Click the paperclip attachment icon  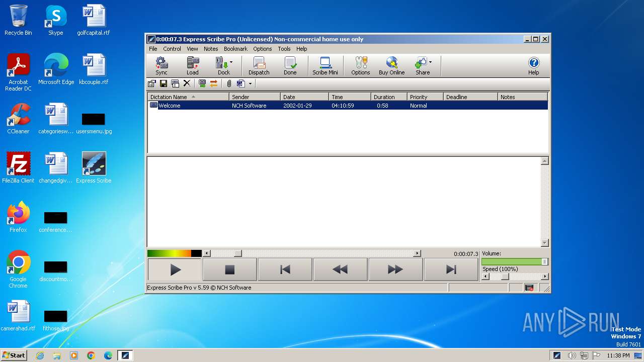click(229, 83)
